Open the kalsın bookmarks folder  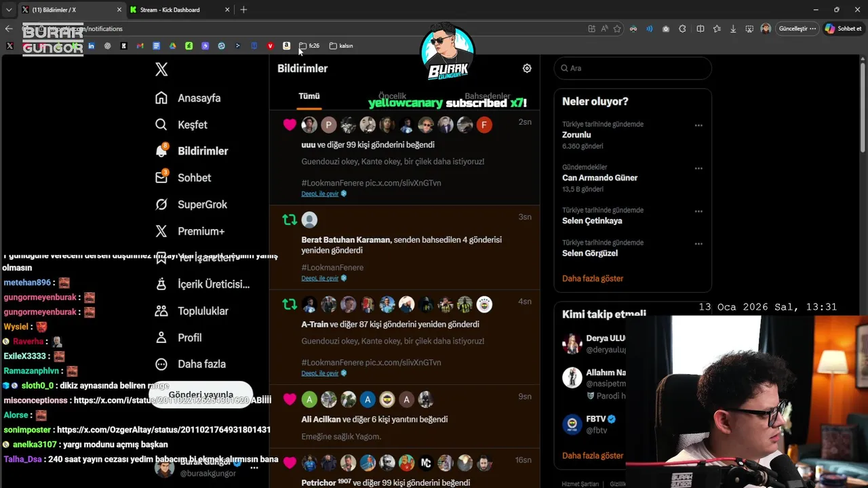point(341,46)
